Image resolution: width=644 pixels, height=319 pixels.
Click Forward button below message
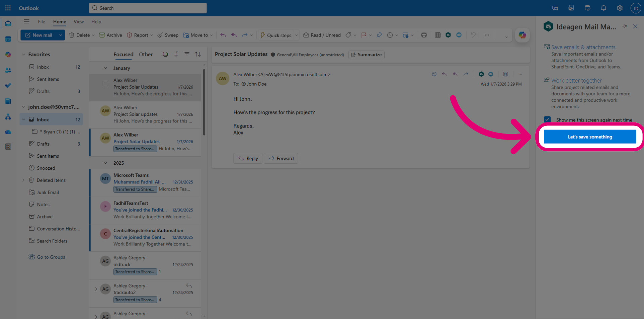point(281,158)
